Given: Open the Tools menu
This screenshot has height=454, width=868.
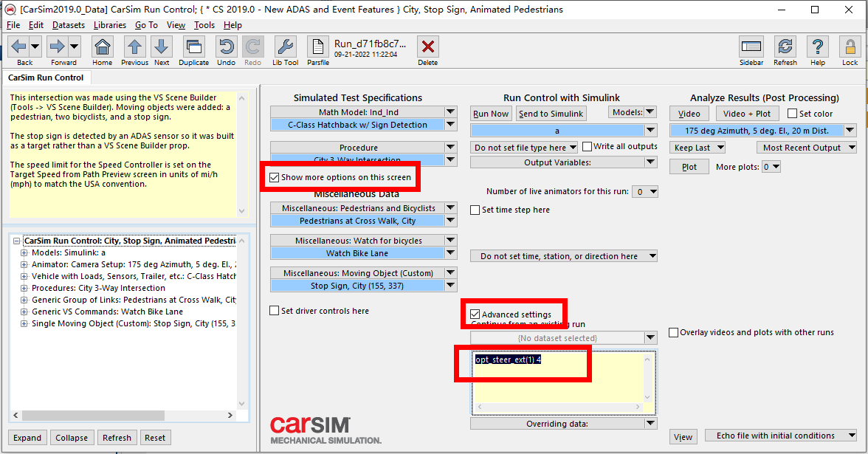Looking at the screenshot, I should (204, 25).
